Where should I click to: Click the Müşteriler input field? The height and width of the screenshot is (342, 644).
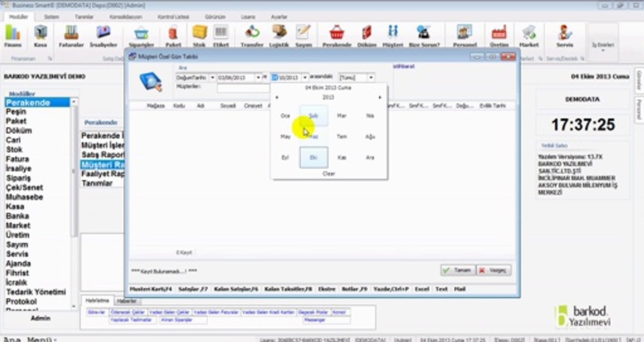coord(244,88)
